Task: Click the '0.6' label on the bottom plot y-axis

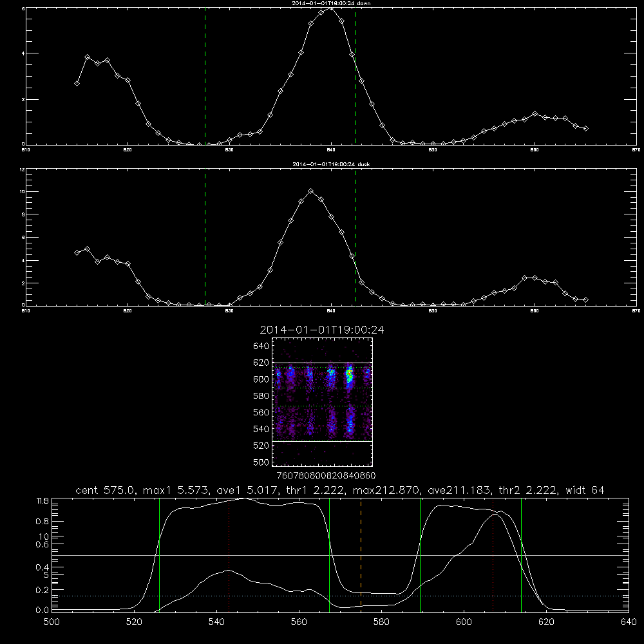Action: [x=43, y=544]
